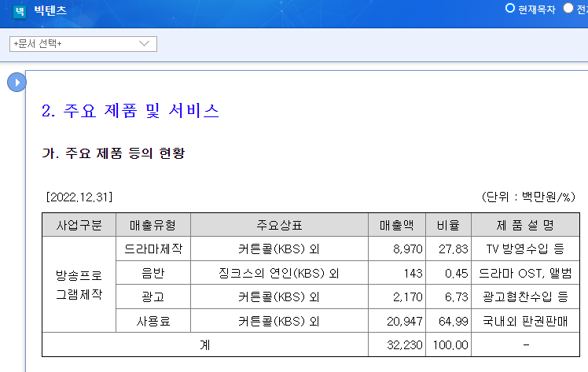
Task: Click 커튼콜(KBS) 외 in 광고 row
Action: coord(279,297)
